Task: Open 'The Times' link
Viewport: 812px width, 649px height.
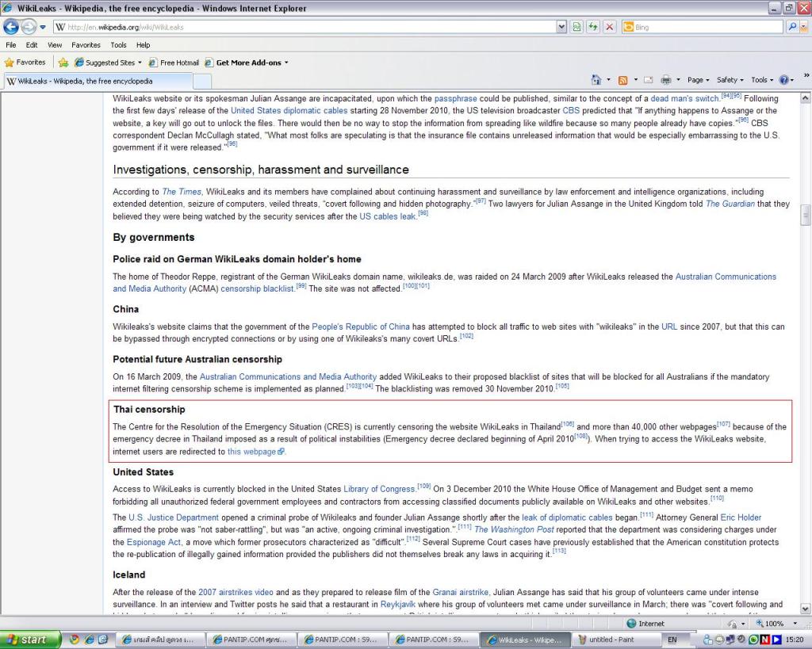Action: click(182, 192)
